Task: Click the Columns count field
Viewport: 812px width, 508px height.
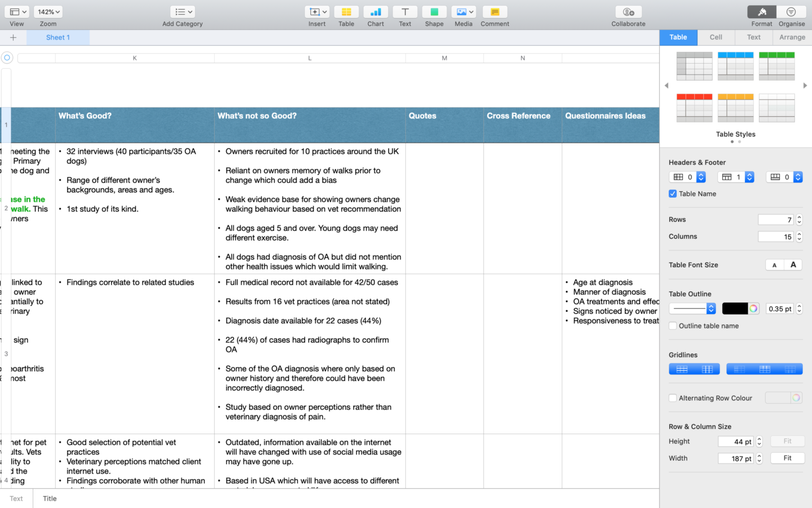Action: tap(776, 237)
